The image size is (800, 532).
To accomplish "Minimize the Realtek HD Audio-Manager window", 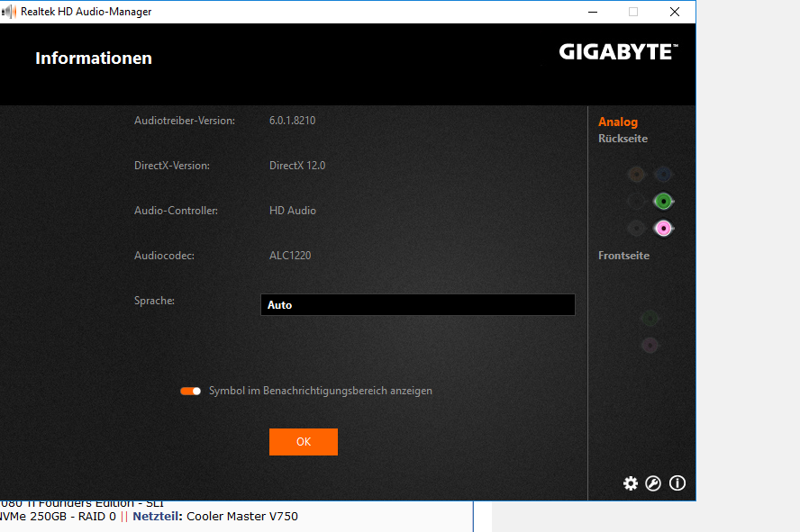I will (593, 12).
